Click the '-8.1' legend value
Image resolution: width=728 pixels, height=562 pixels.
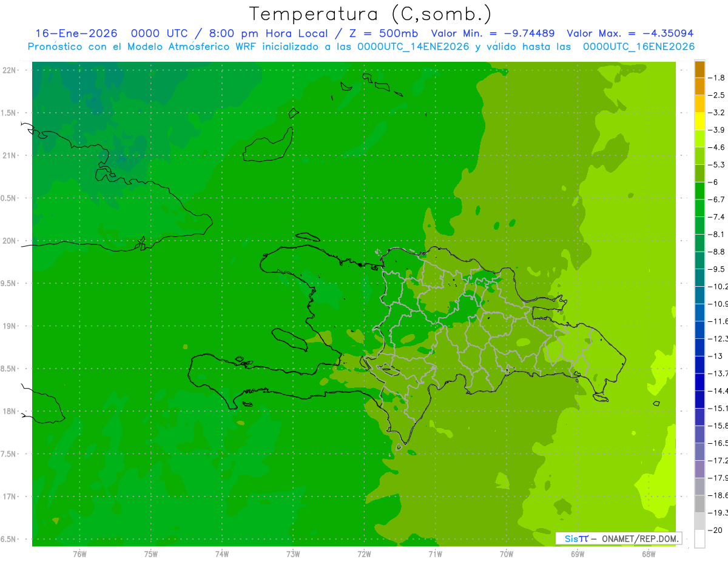(x=716, y=235)
